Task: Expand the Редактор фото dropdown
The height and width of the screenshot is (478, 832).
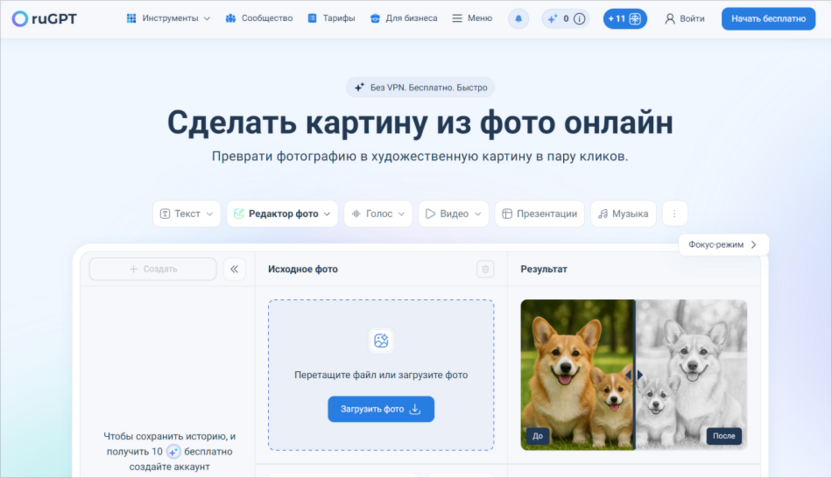Action: (x=282, y=214)
